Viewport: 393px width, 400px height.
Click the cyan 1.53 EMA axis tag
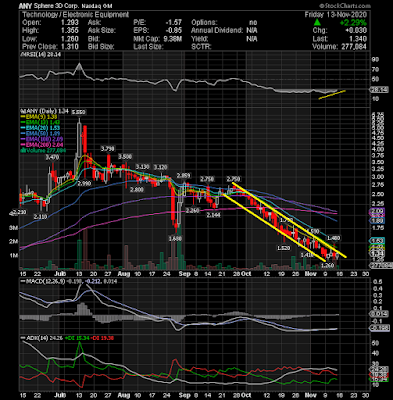pyautogui.click(x=377, y=241)
